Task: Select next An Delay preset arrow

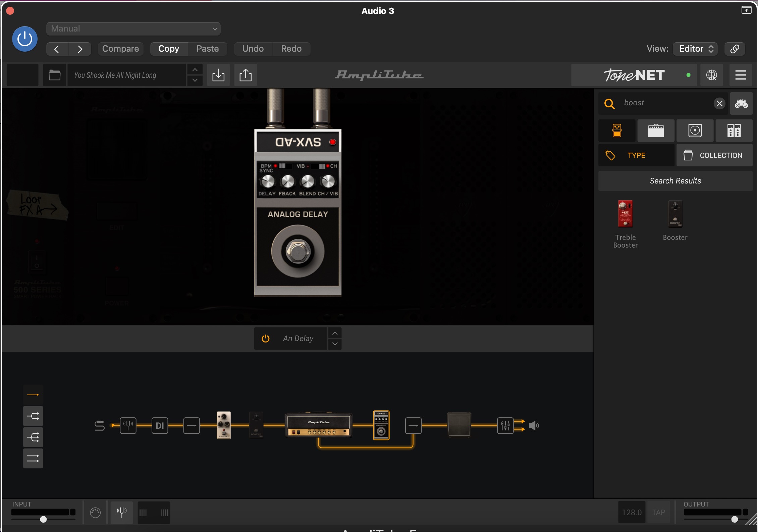Action: tap(335, 344)
